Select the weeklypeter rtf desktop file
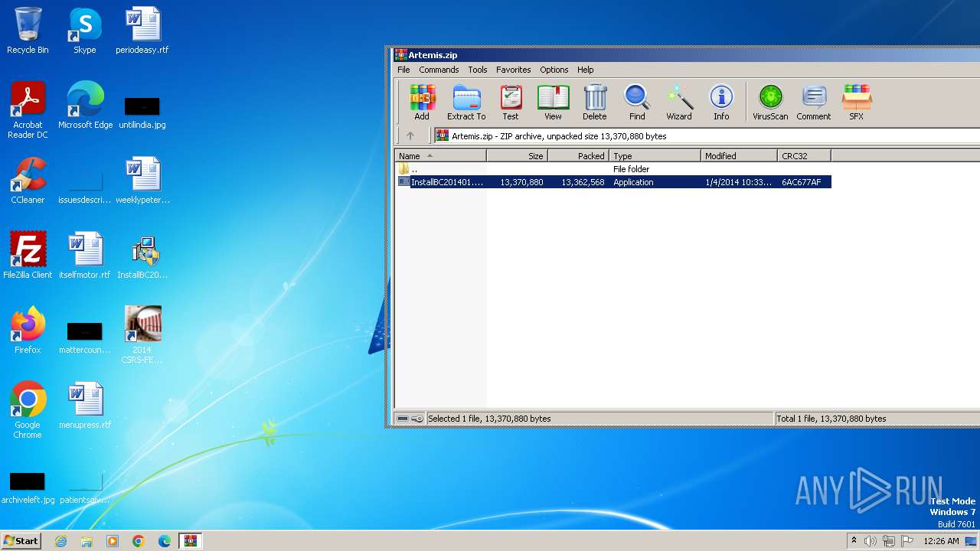This screenshot has width=980, height=551. click(142, 181)
